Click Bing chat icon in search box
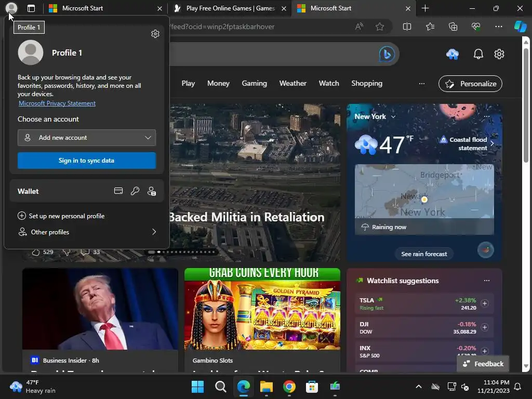This screenshot has width=532, height=399. [x=387, y=54]
